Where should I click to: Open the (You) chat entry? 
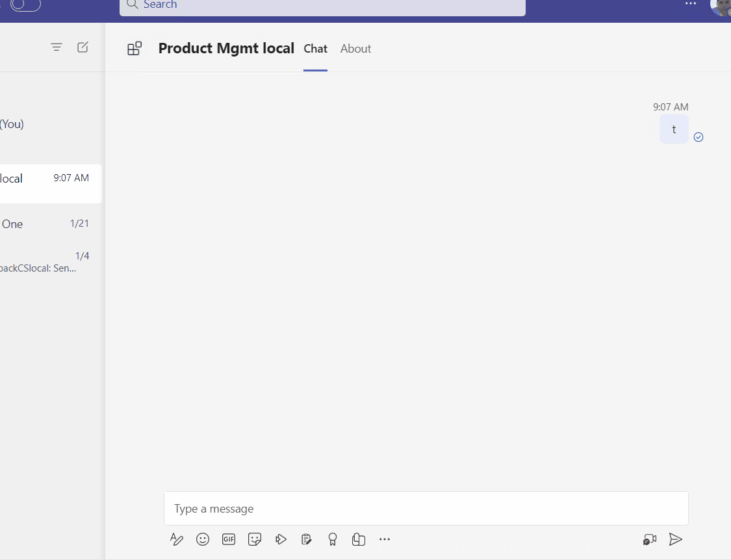[x=50, y=124]
